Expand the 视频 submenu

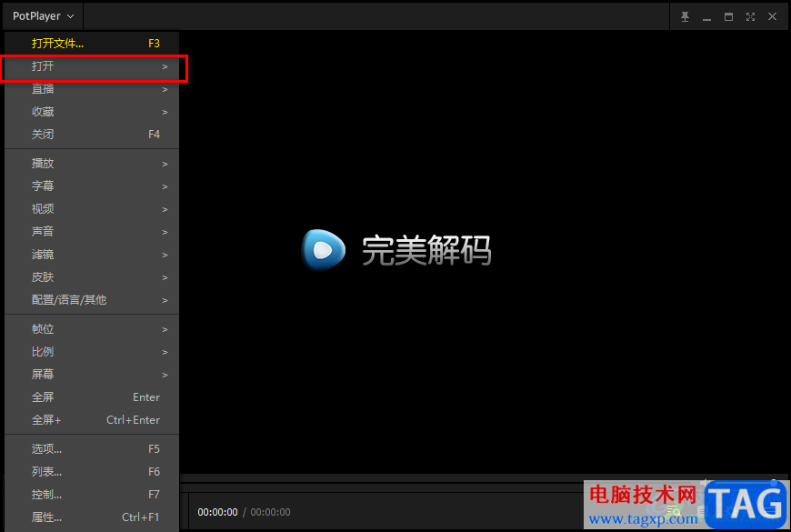coord(92,209)
